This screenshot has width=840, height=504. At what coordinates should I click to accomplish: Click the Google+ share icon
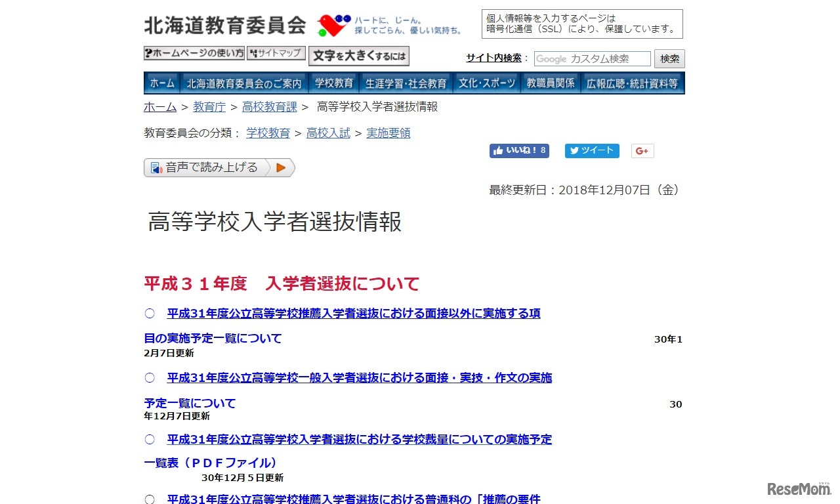click(642, 151)
